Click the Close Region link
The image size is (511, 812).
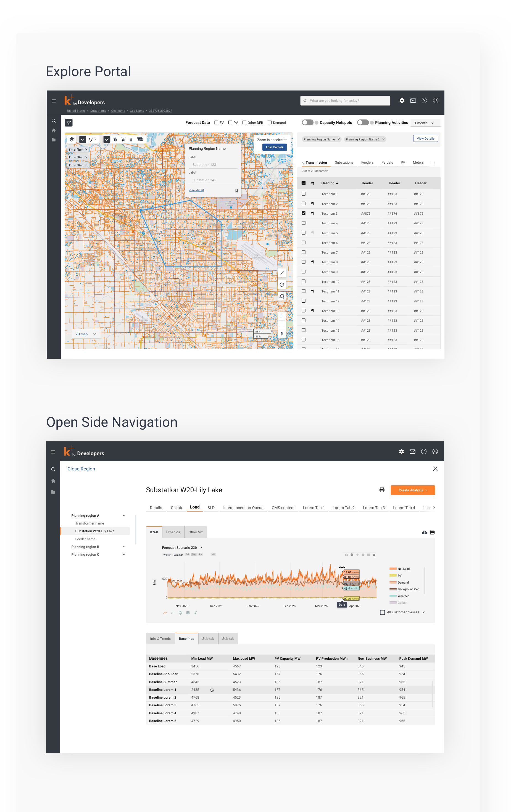(x=81, y=469)
